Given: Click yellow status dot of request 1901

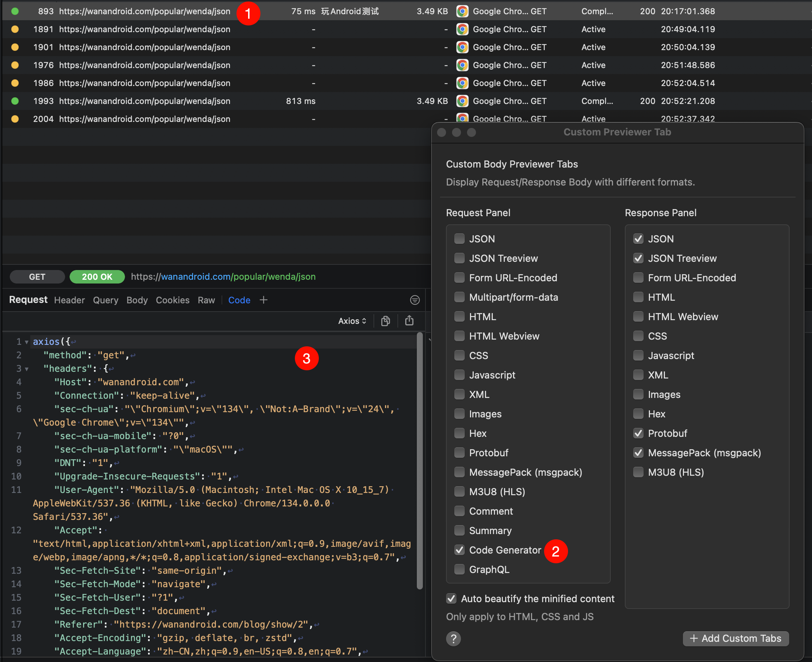Looking at the screenshot, I should click(x=15, y=47).
